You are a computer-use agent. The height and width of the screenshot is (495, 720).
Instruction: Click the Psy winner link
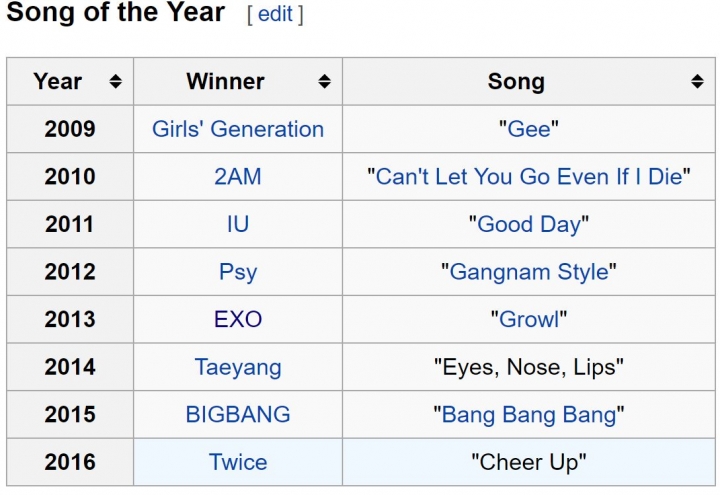tap(238, 272)
